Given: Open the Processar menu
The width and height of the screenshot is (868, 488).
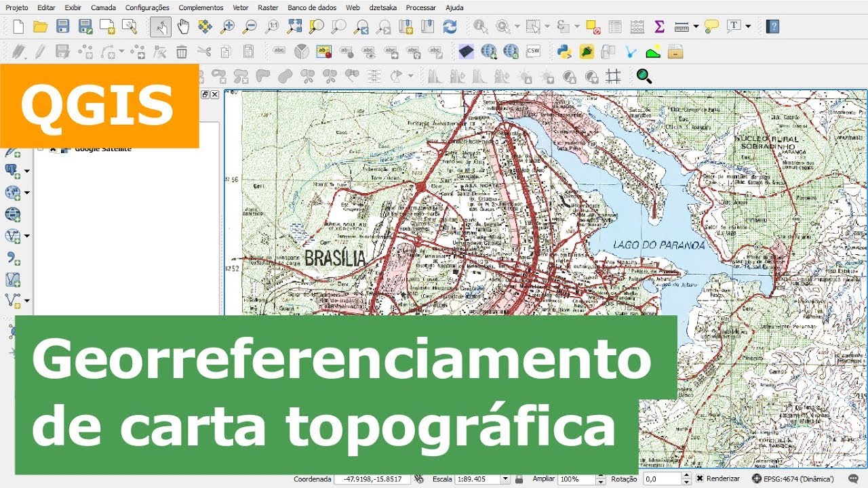Looking at the screenshot, I should pos(420,7).
